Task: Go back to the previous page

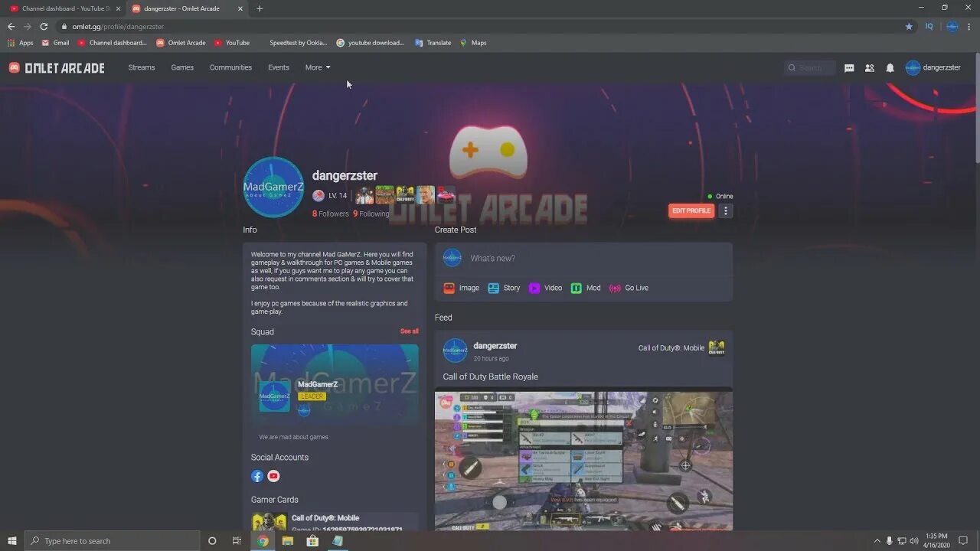Action: [11, 26]
